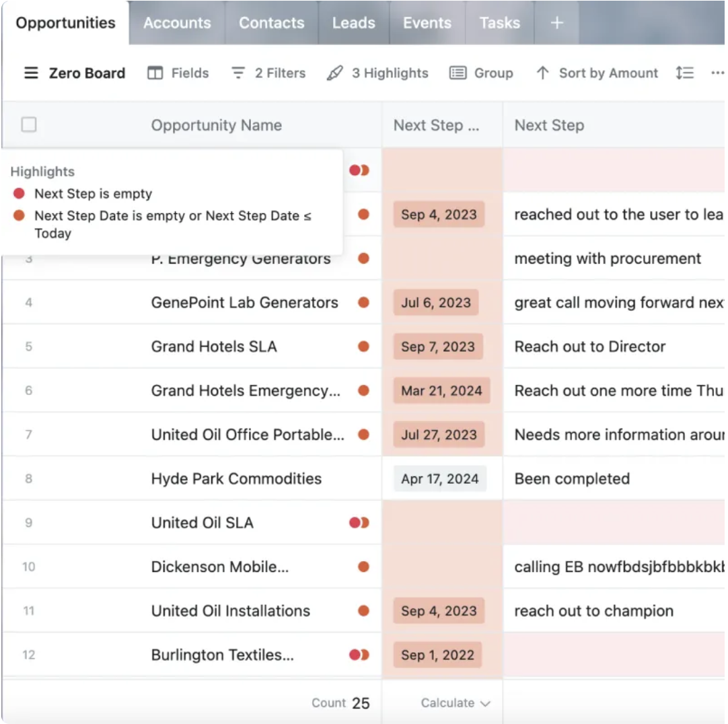Viewport: 728px width, 724px height.
Task: Add a new tab with plus icon
Action: 556,23
